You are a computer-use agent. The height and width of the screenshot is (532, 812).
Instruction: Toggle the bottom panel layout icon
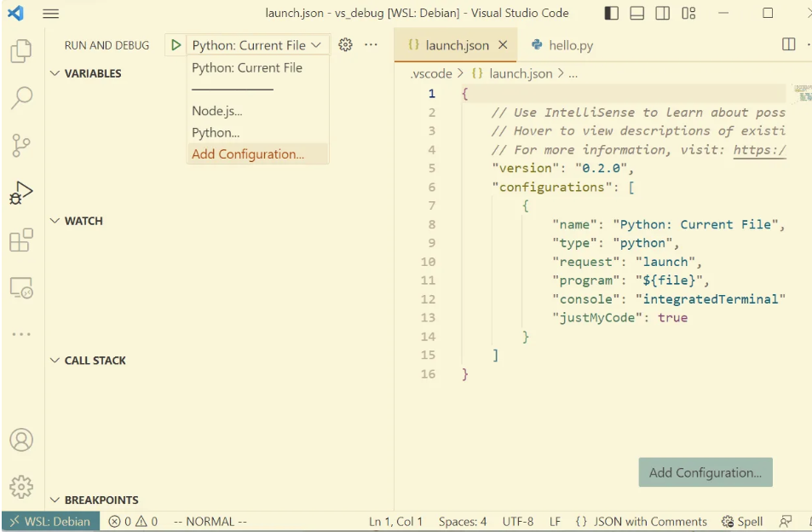tap(637, 13)
